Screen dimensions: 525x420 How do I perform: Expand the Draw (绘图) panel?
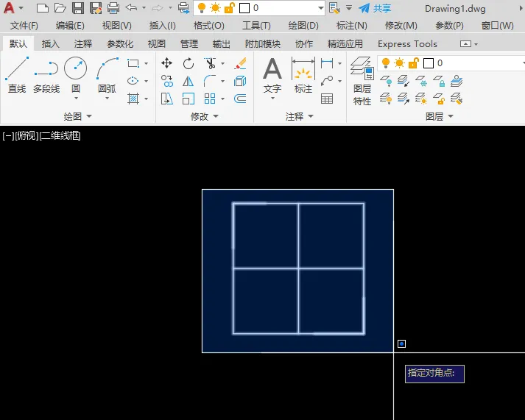click(77, 116)
